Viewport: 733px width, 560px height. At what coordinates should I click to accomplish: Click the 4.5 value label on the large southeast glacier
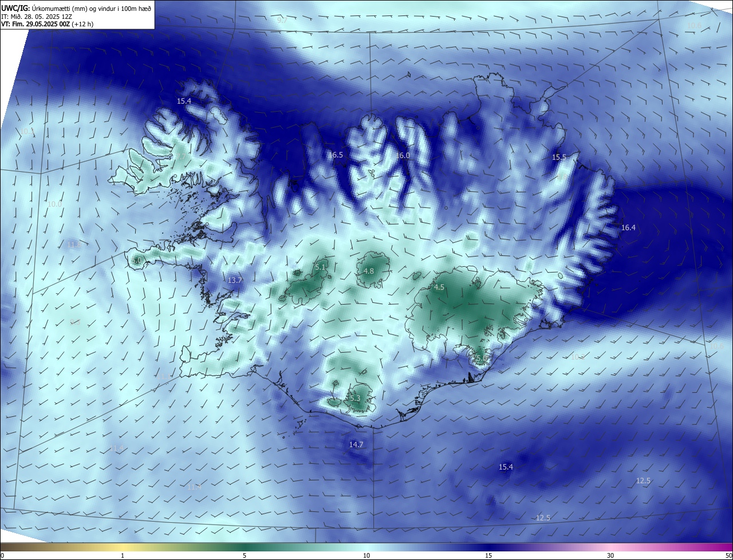click(439, 287)
